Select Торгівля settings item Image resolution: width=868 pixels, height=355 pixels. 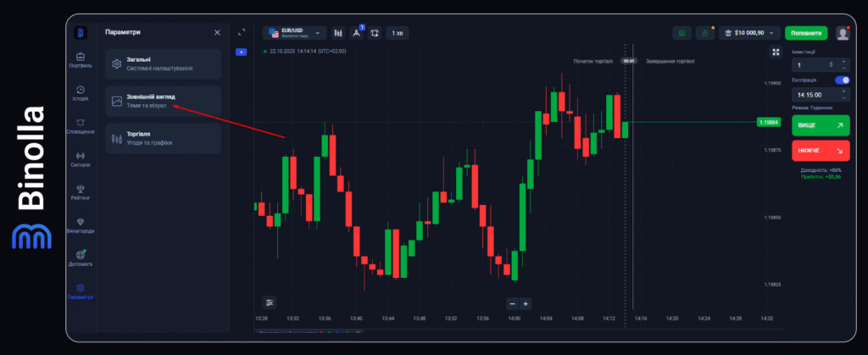coord(163,138)
